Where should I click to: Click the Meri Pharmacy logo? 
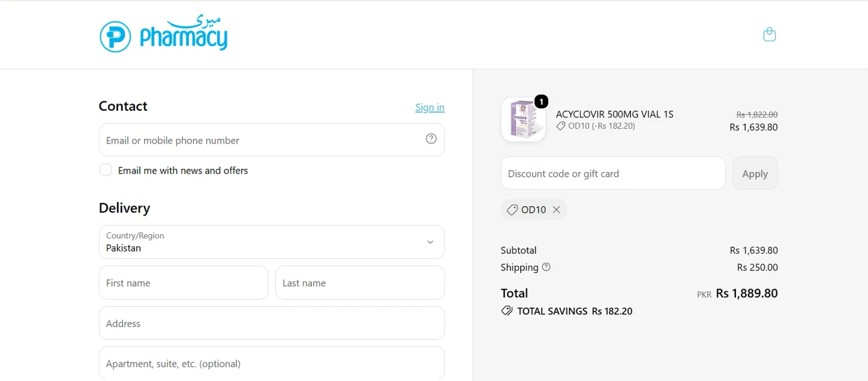coord(164,33)
